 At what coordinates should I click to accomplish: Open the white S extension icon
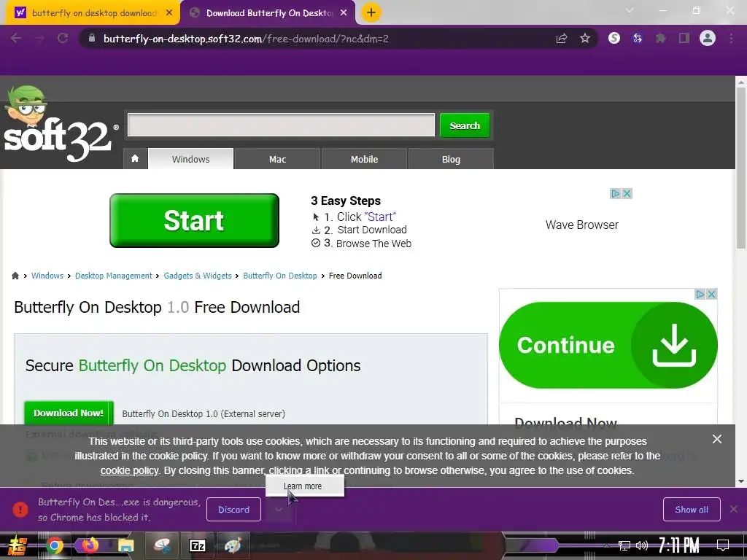614,38
